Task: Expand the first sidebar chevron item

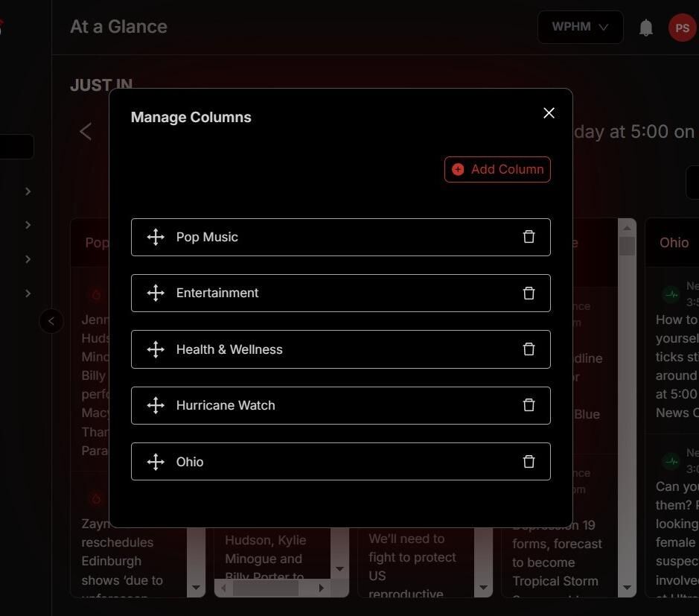Action: point(28,191)
